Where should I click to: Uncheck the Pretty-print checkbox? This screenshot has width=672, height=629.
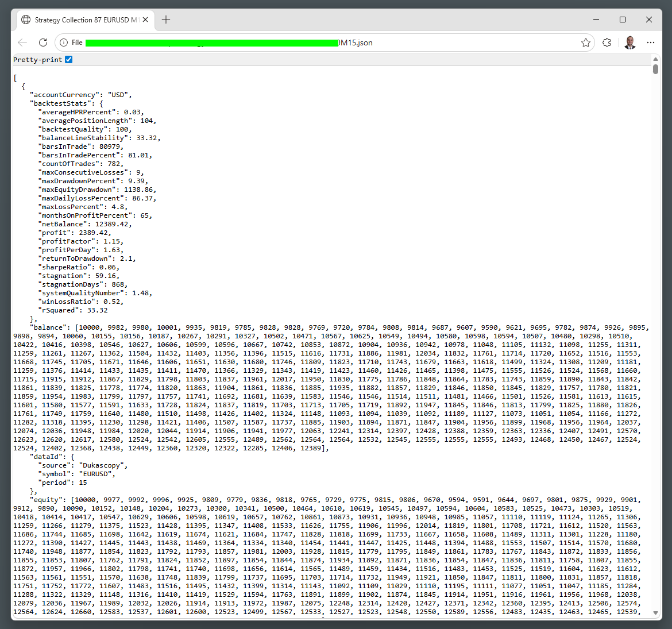[x=69, y=60]
